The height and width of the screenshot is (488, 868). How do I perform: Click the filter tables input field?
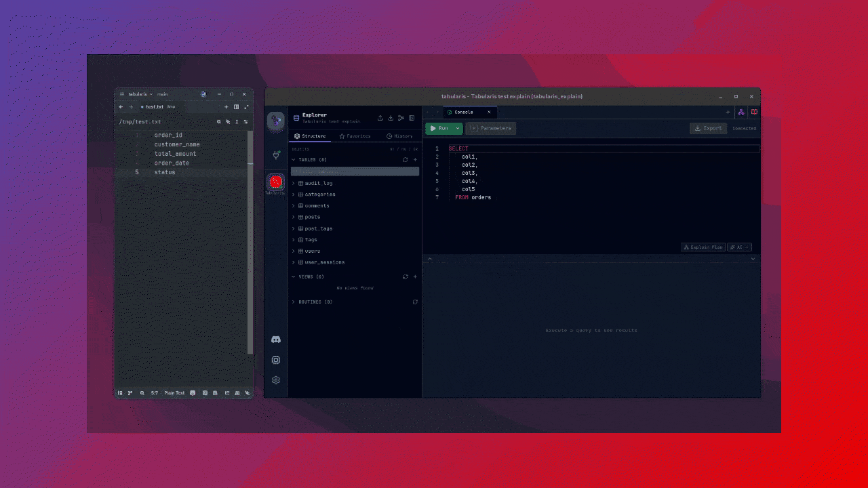point(355,171)
